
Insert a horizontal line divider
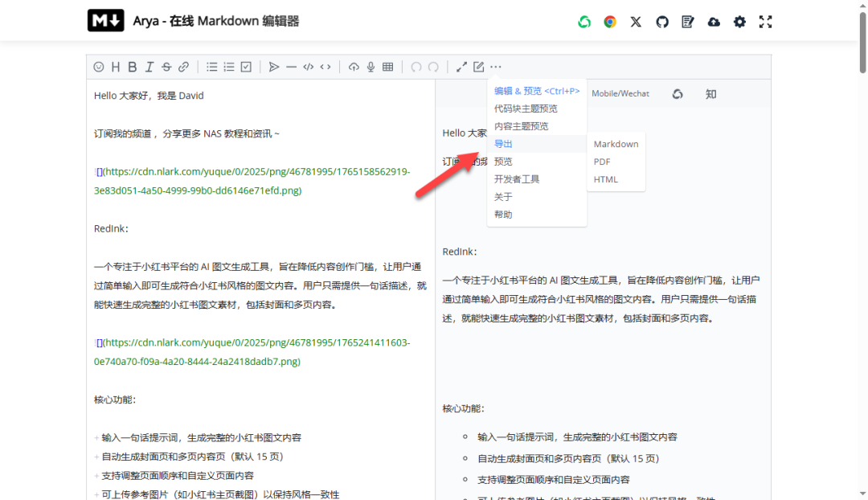point(291,67)
